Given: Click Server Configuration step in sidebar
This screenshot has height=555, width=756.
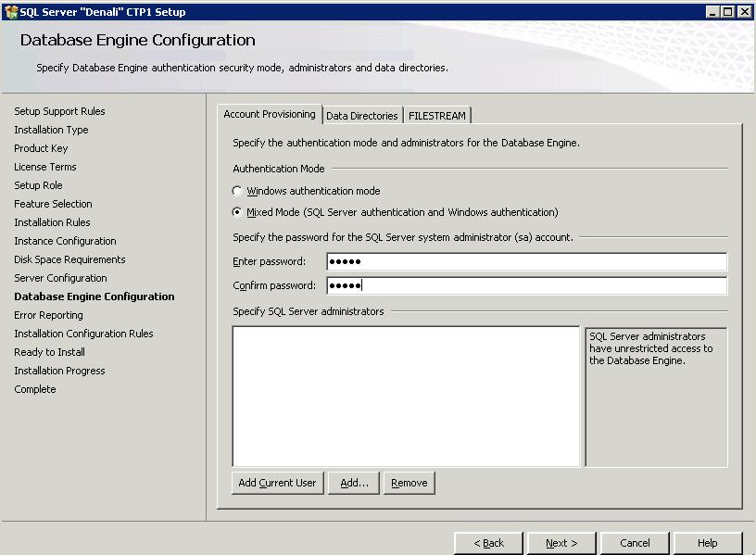Looking at the screenshot, I should [60, 278].
